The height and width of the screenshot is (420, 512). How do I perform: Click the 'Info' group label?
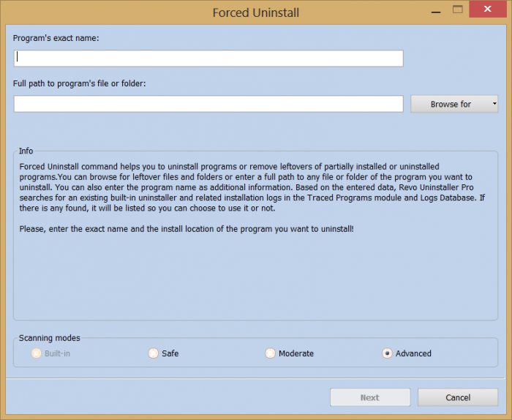[x=26, y=151]
